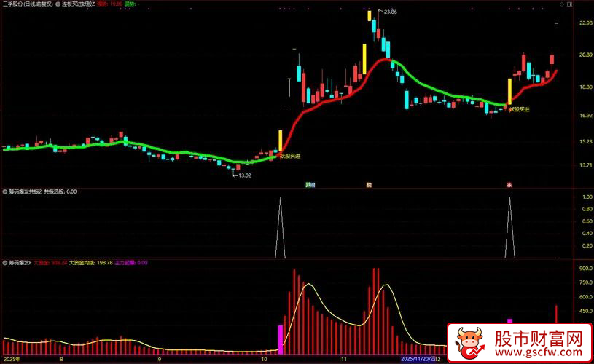594x364 pixels.
Task: Click the 跟财 info marker under the chart
Action: coord(310,185)
